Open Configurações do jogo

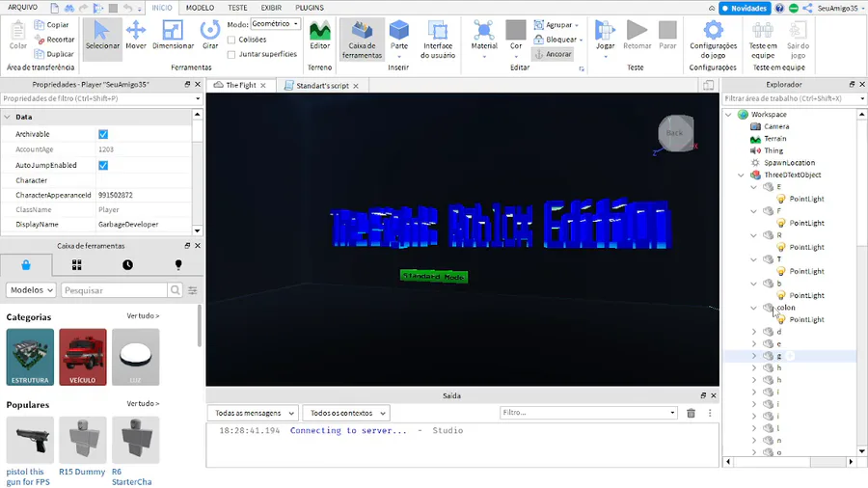713,40
